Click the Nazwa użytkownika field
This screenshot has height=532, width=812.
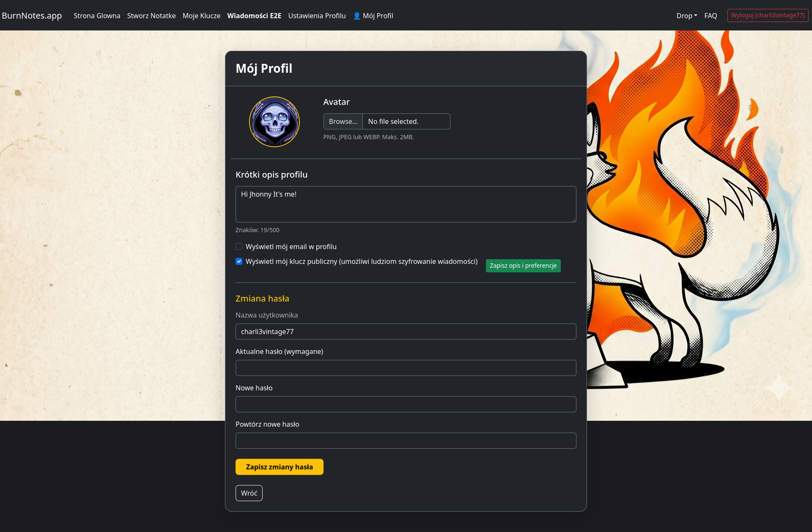[x=406, y=332]
